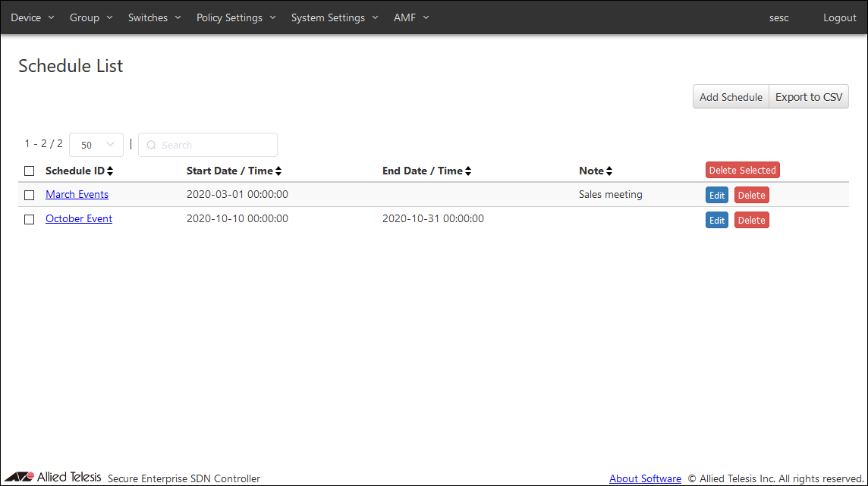
Task: Expand the Device menu
Action: [33, 17]
